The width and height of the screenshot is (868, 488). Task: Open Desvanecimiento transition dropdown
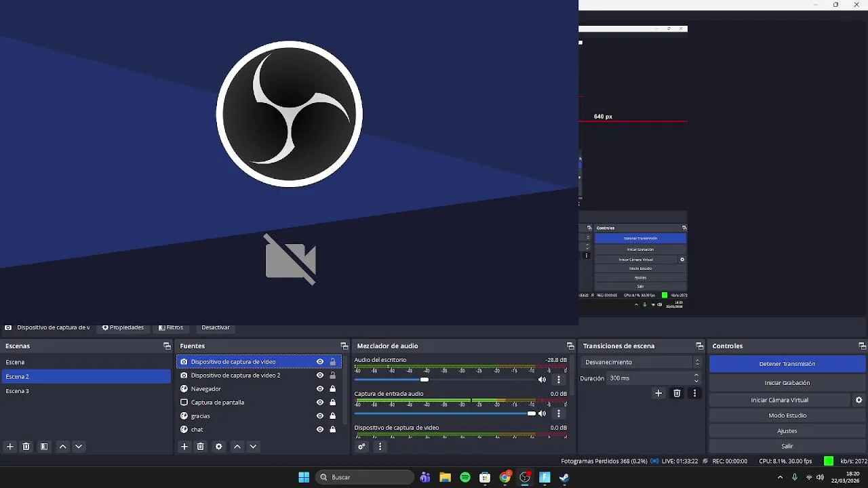pos(642,362)
